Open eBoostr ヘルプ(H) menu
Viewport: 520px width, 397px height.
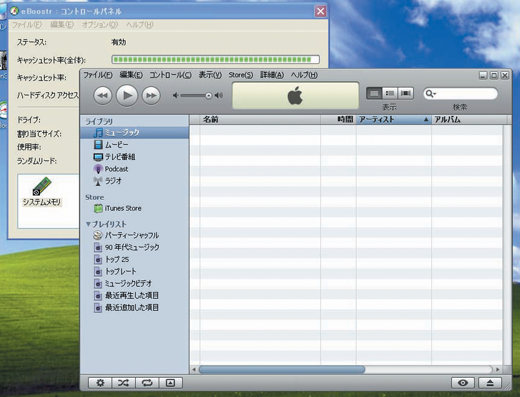pyautogui.click(x=140, y=25)
